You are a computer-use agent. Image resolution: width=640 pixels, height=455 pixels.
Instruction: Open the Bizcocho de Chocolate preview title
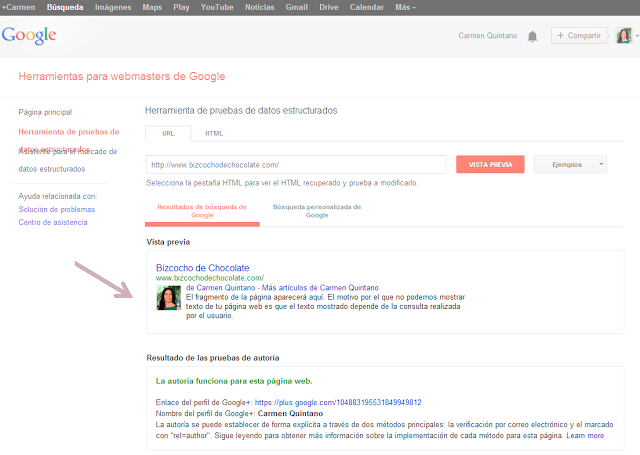coord(202,268)
